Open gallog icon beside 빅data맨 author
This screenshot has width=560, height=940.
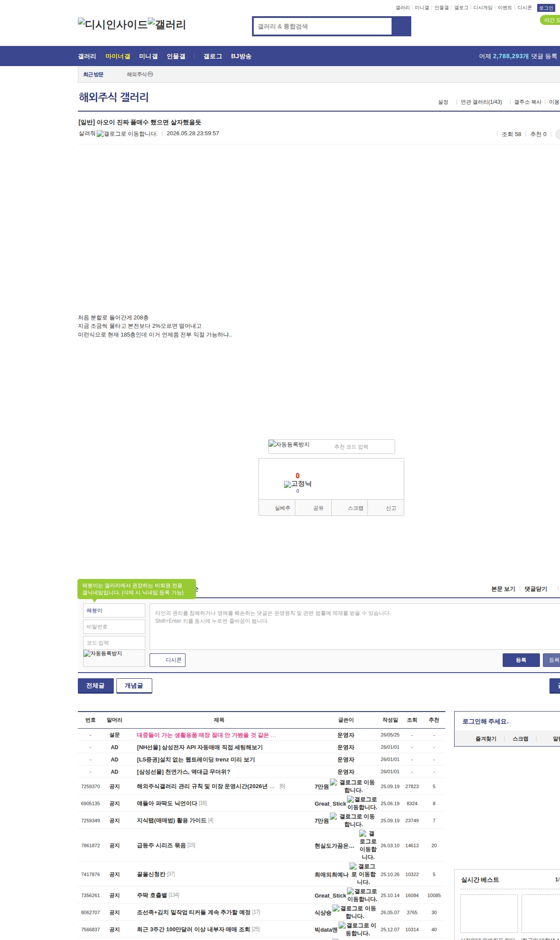(357, 929)
